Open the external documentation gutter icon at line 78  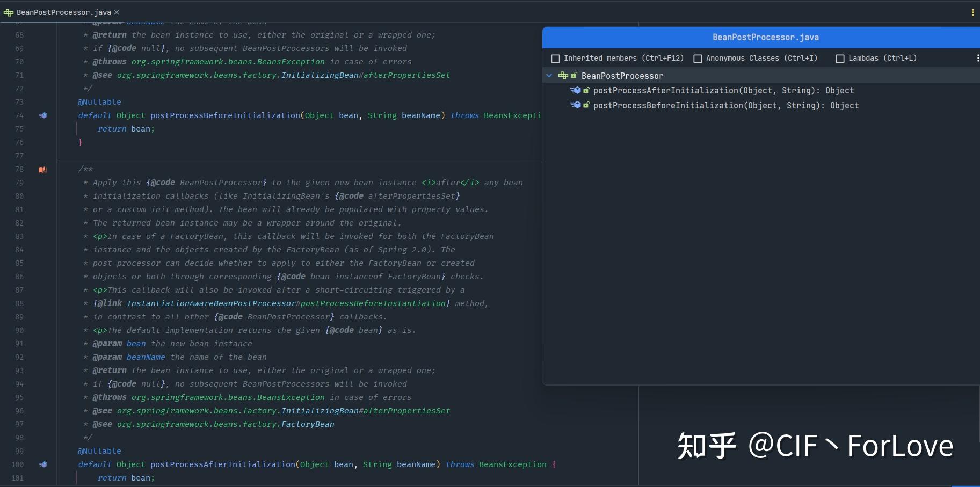pyautogui.click(x=43, y=169)
